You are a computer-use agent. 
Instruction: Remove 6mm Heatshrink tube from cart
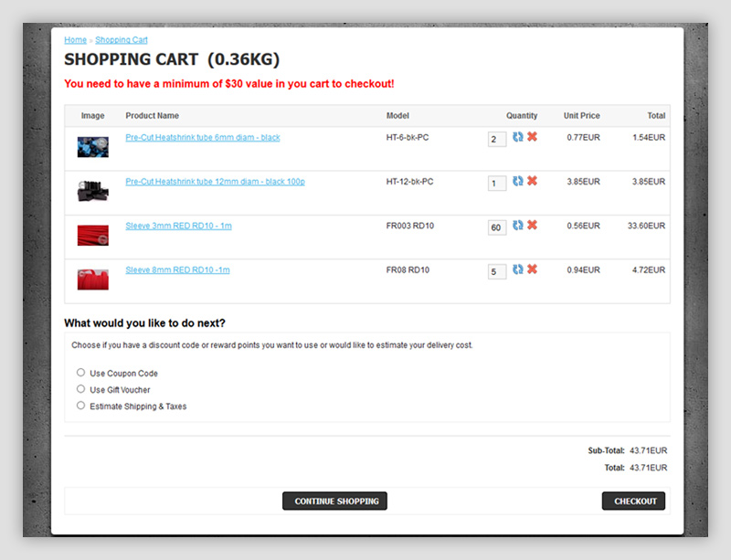point(532,137)
